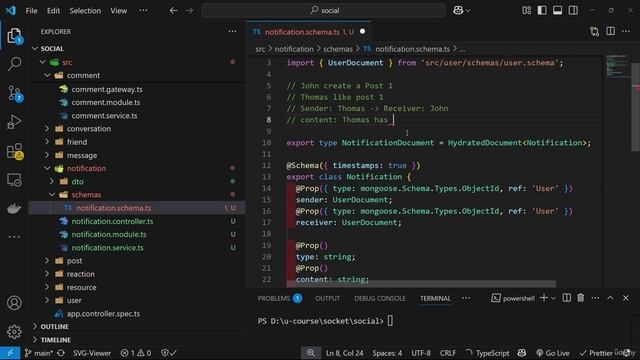Image resolution: width=640 pixels, height=360 pixels.
Task: Open changes compare icon in editor toolbar
Action: (x=595, y=31)
